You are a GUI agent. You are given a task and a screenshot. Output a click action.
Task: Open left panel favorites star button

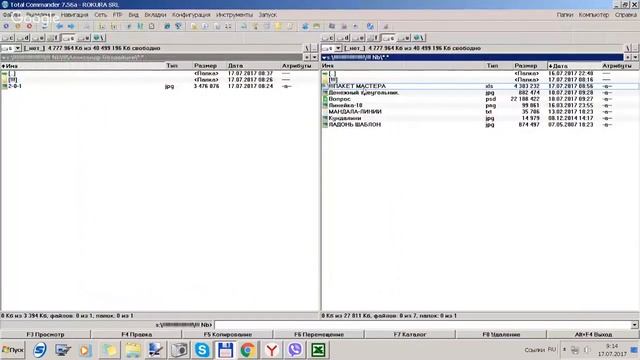coord(307,58)
